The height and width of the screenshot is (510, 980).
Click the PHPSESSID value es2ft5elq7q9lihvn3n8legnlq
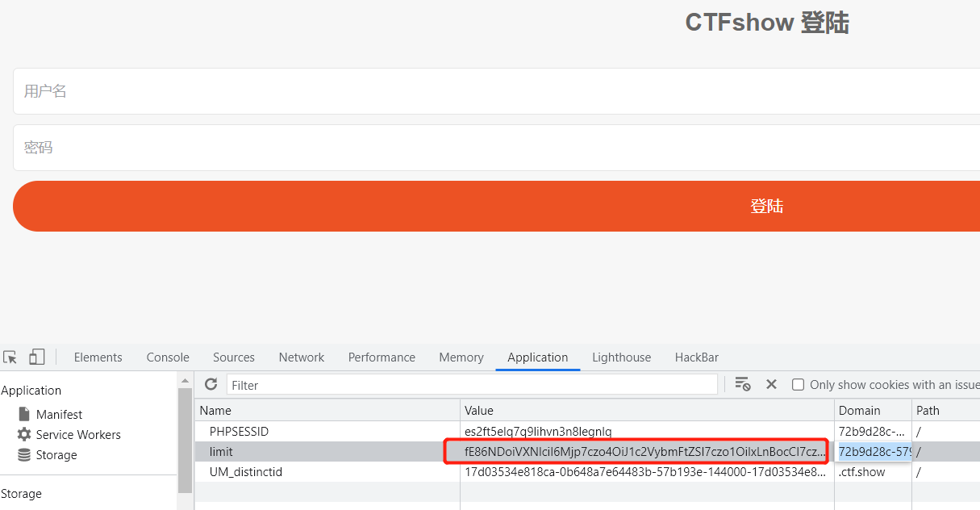pyautogui.click(x=538, y=432)
